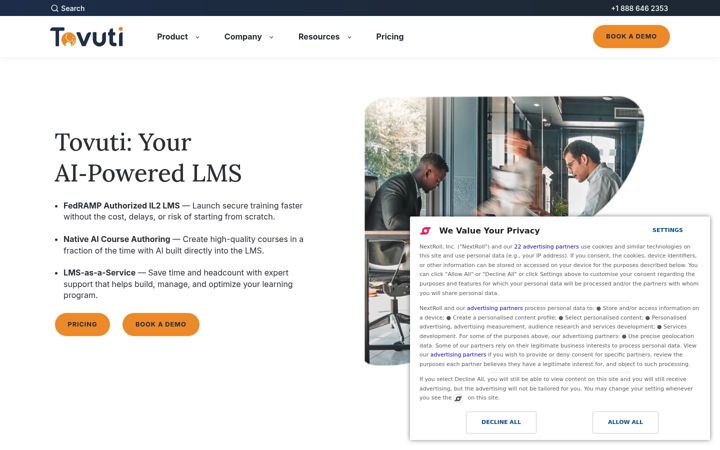Click advertising partners link after 'NextRoll and our'
Image resolution: width=720 pixels, height=450 pixels.
pyautogui.click(x=495, y=308)
